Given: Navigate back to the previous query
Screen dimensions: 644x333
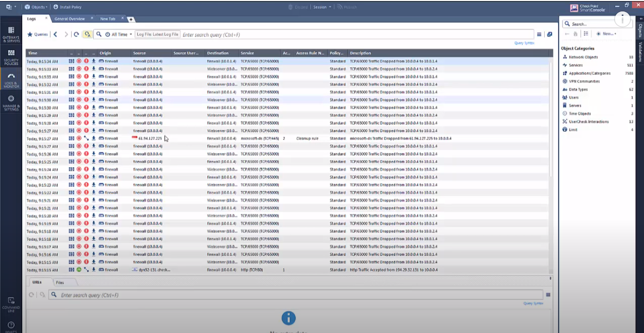Looking at the screenshot, I should [55, 34].
